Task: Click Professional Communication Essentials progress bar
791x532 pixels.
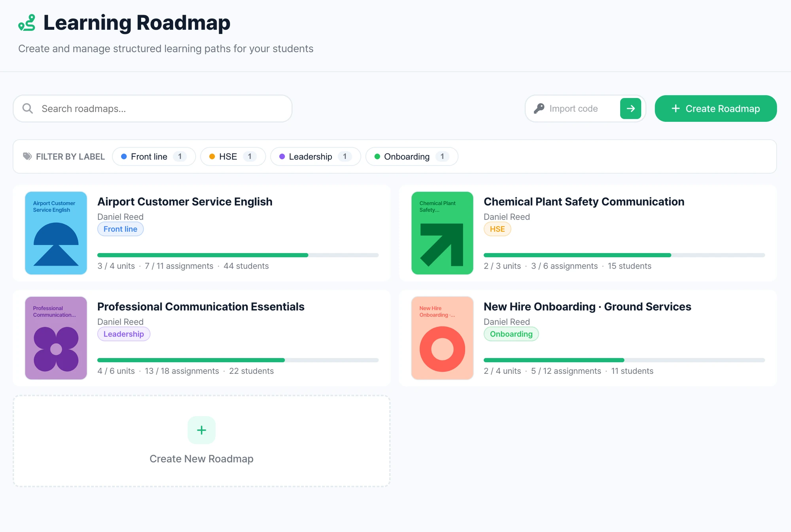Action: (x=238, y=360)
